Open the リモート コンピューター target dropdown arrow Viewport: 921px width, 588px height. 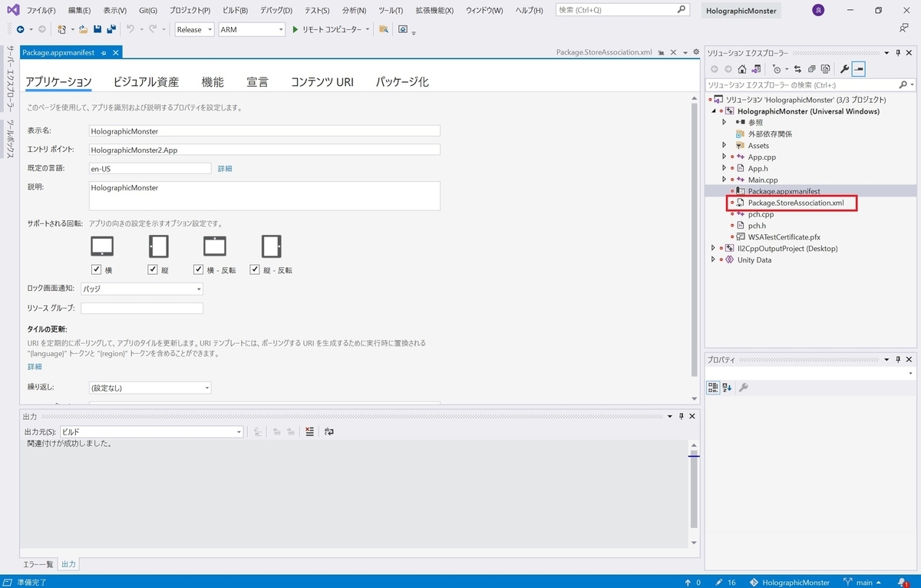(368, 29)
